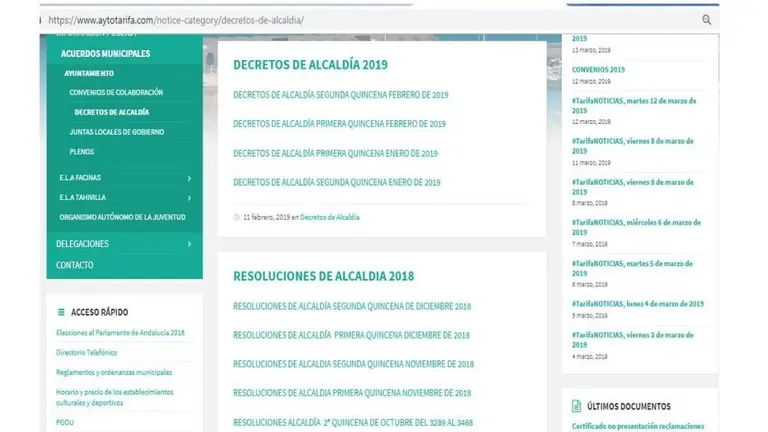This screenshot has height=432, width=768.
Task: Click Decretos de Alcaldía category link after date
Action: 330,217
